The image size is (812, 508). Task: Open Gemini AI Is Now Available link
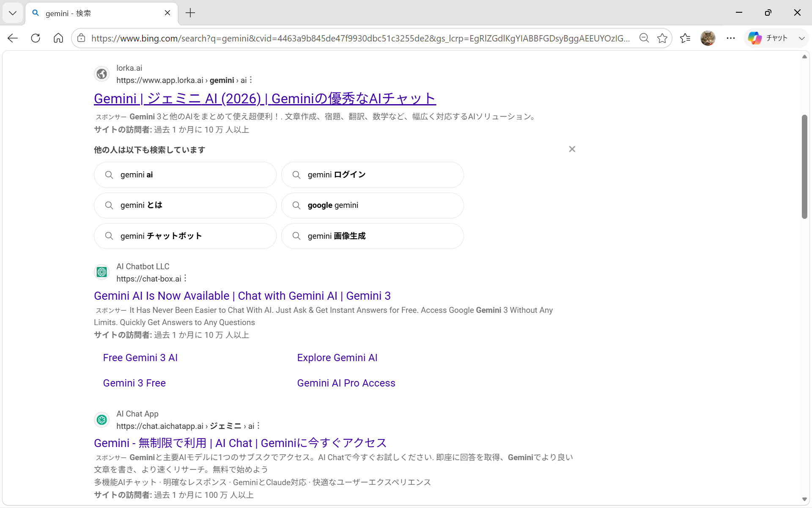pos(242,296)
